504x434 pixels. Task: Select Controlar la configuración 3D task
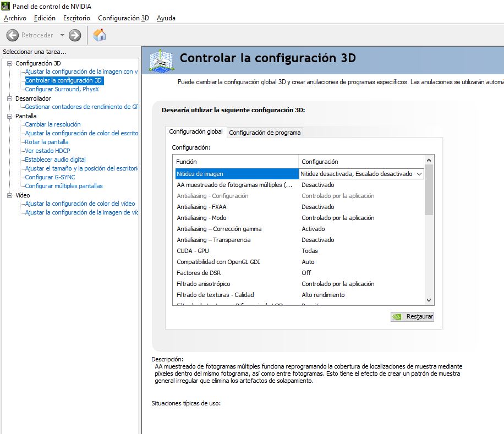(64, 80)
